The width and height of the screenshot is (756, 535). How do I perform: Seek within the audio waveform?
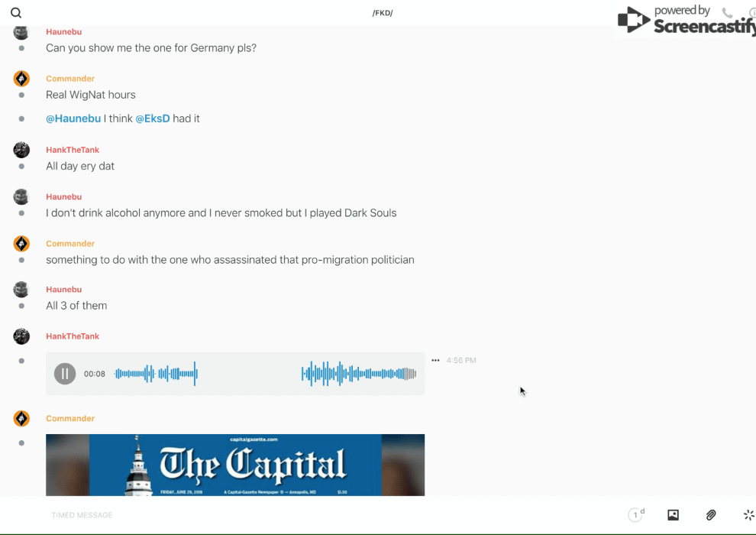265,374
